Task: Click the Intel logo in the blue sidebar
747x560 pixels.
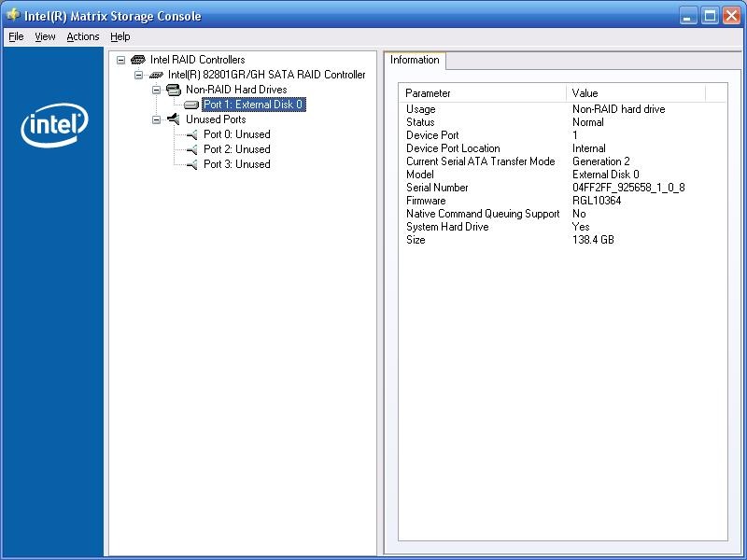Action: click(x=52, y=122)
